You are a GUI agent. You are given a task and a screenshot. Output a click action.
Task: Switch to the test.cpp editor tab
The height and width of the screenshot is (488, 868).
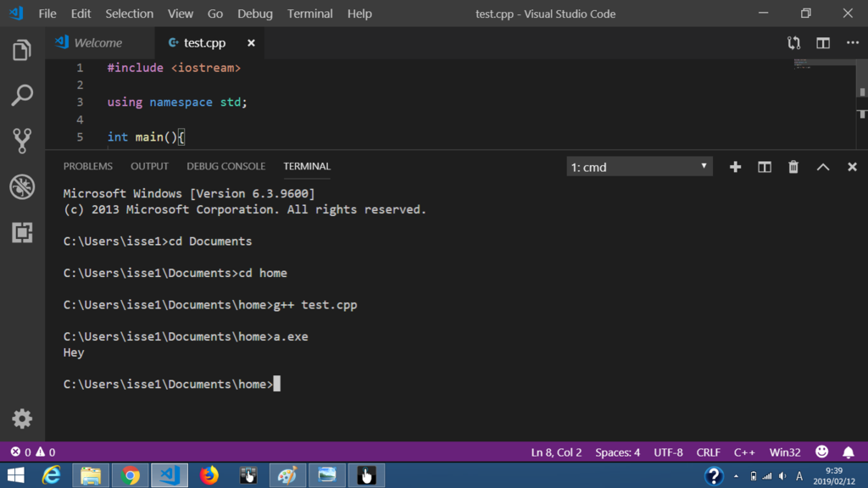(209, 42)
